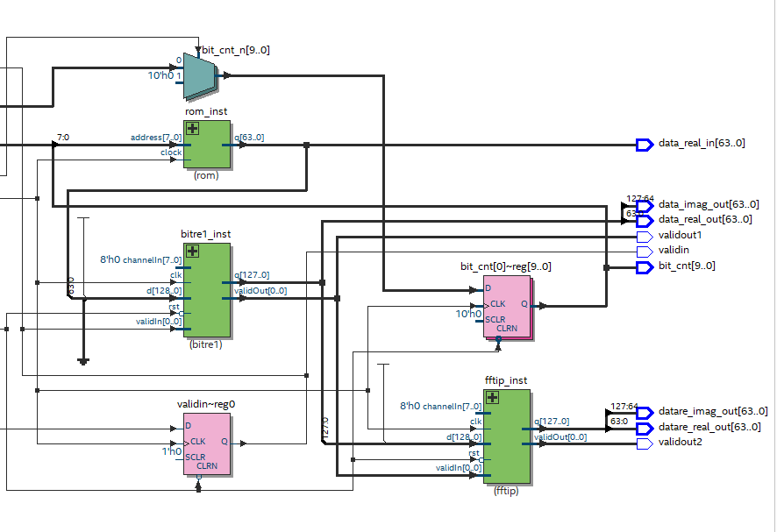Viewport: 777px width, 532px height.
Task: Click the Q output of bit_cnt[0]~reg[9..0]
Action: pyautogui.click(x=524, y=303)
